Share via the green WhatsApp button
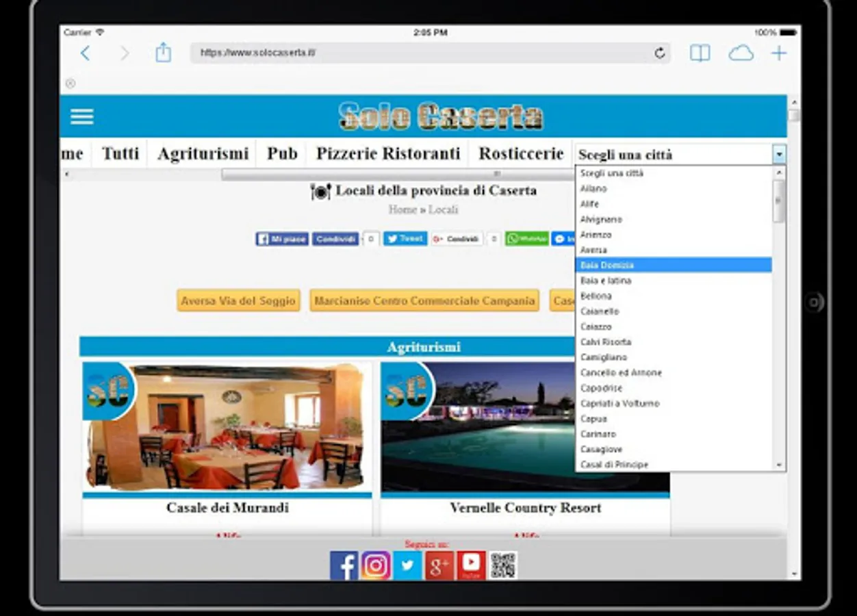 527,239
